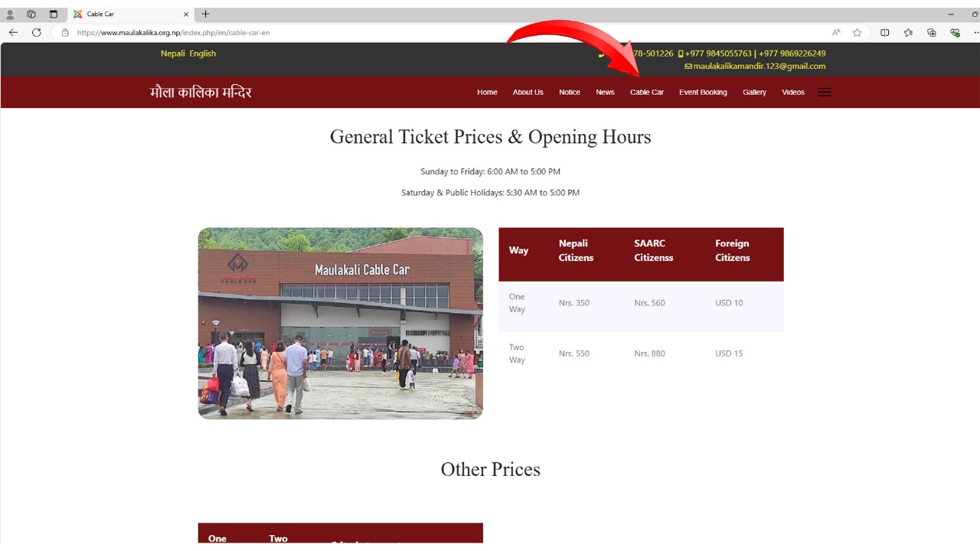Select the Cable Car navigation item
The image size is (980, 551).
[647, 92]
